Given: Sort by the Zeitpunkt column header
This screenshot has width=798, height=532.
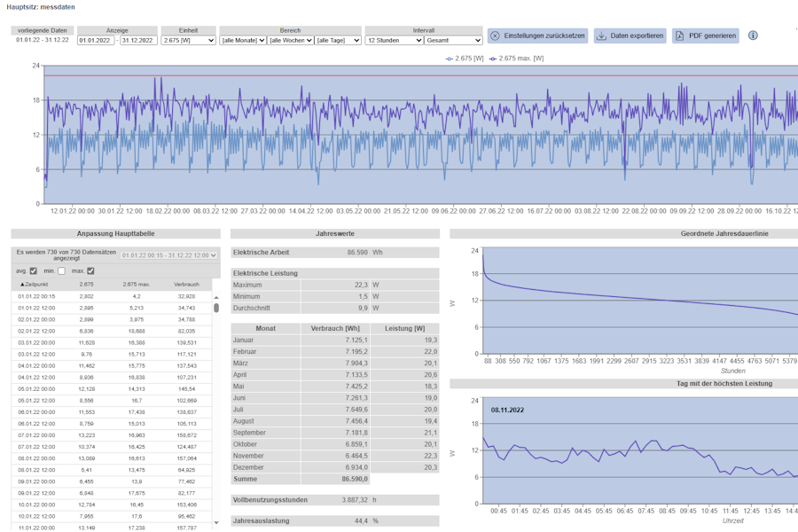Looking at the screenshot, I should click(x=34, y=284).
